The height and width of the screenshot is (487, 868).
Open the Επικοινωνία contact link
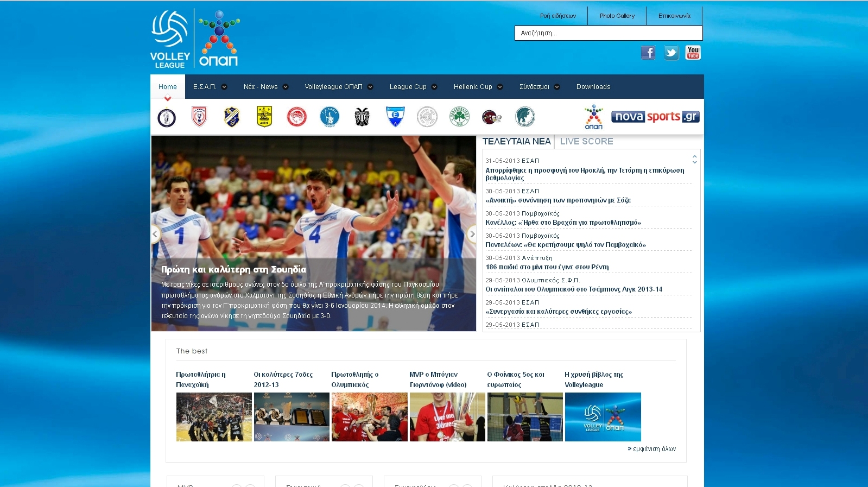pos(674,16)
